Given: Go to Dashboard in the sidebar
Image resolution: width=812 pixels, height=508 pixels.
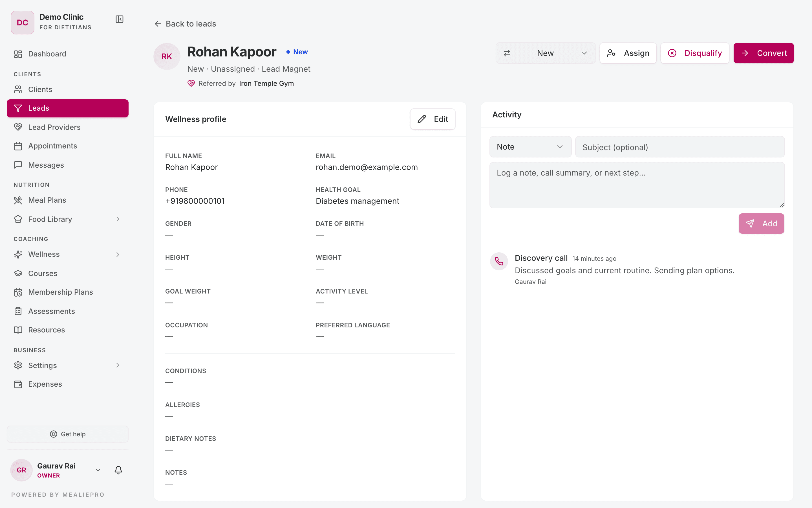Looking at the screenshot, I should [67, 54].
